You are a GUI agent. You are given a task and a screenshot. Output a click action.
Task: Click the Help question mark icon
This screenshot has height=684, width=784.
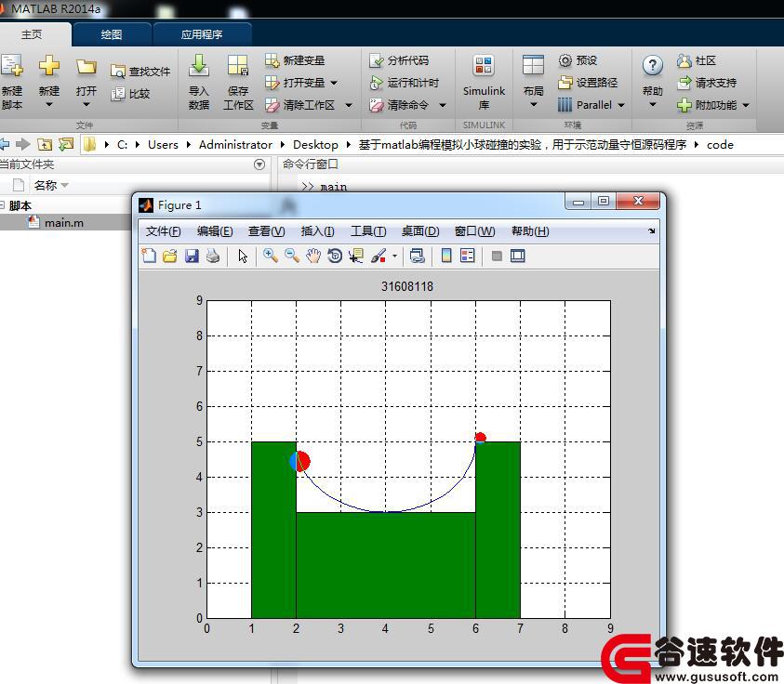tap(653, 65)
